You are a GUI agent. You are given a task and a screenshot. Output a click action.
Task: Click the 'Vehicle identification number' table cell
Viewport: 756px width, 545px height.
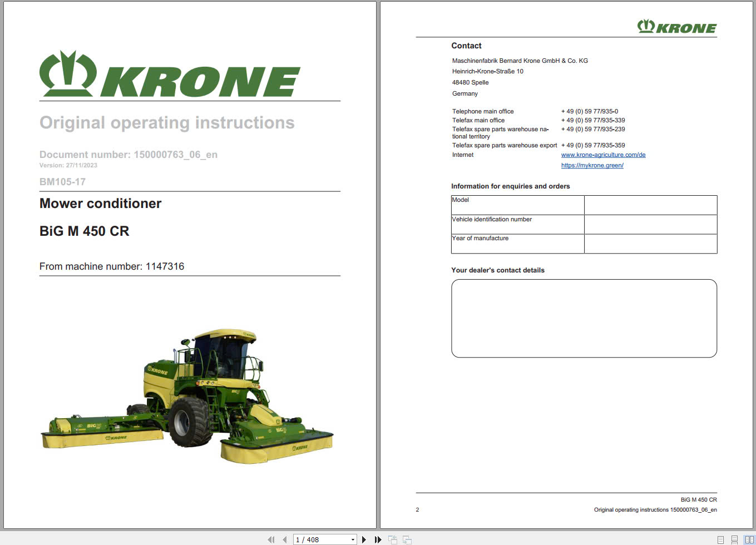click(518, 225)
